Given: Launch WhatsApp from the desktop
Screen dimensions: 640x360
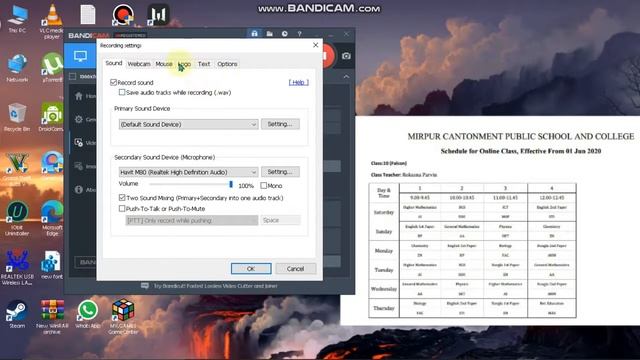Looking at the screenshot, I should [x=88, y=314].
